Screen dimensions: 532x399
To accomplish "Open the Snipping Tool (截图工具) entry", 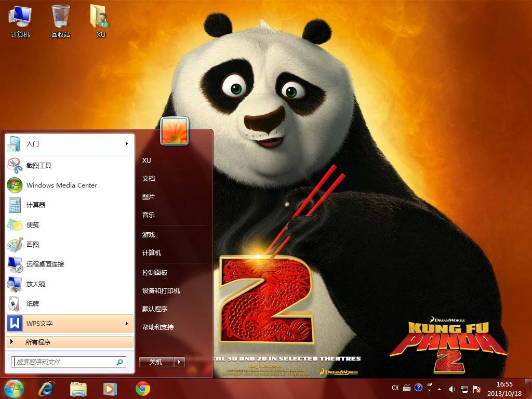I will (x=39, y=165).
